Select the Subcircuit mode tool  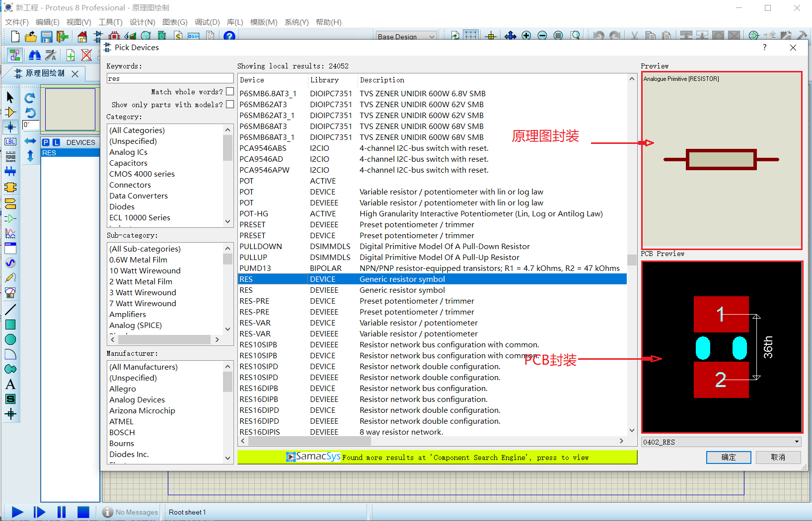[x=10, y=188]
